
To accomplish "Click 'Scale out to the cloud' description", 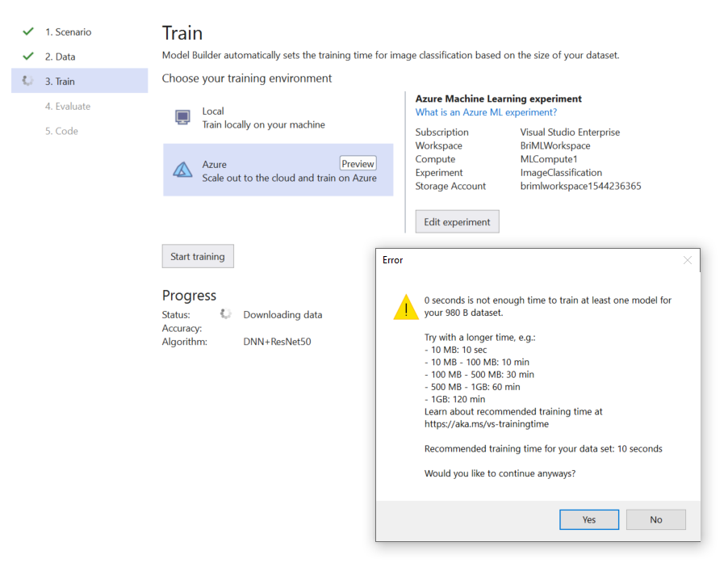I will 289,178.
